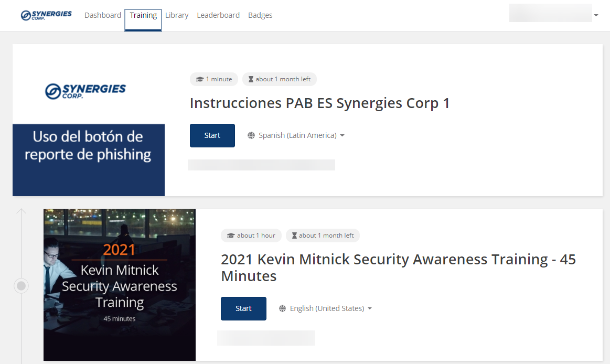Open the Spanish (Latin America) language dropdown
The height and width of the screenshot is (364, 610).
(x=296, y=135)
